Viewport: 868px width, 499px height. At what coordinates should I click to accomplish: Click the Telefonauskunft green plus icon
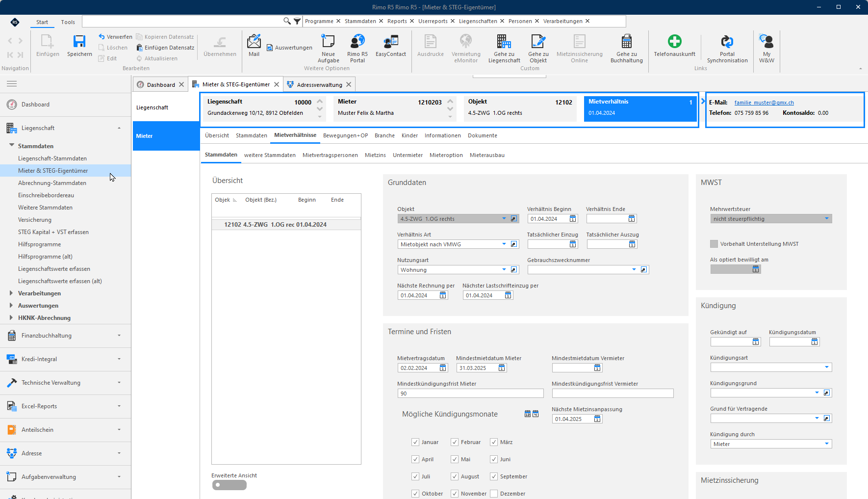click(x=675, y=41)
